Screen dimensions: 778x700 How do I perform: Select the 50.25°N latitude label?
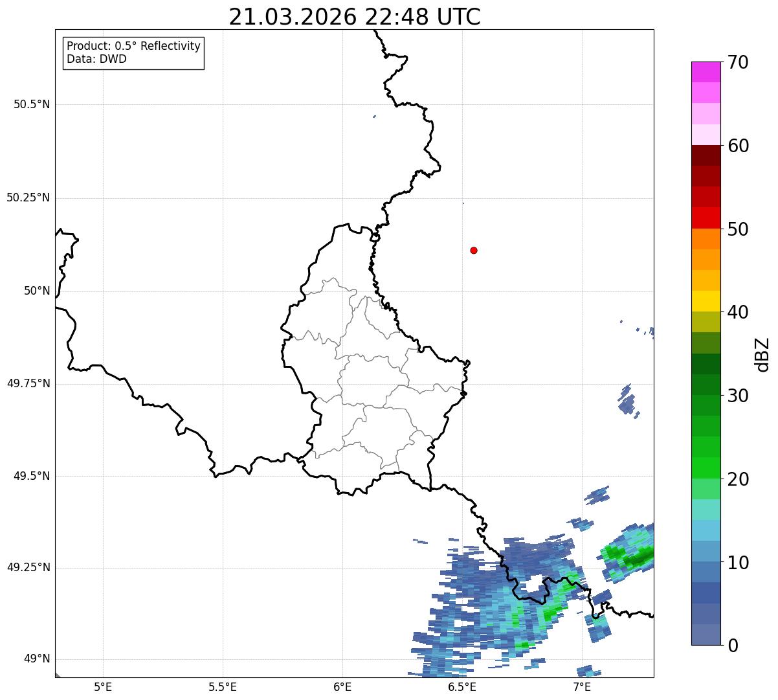coord(28,198)
